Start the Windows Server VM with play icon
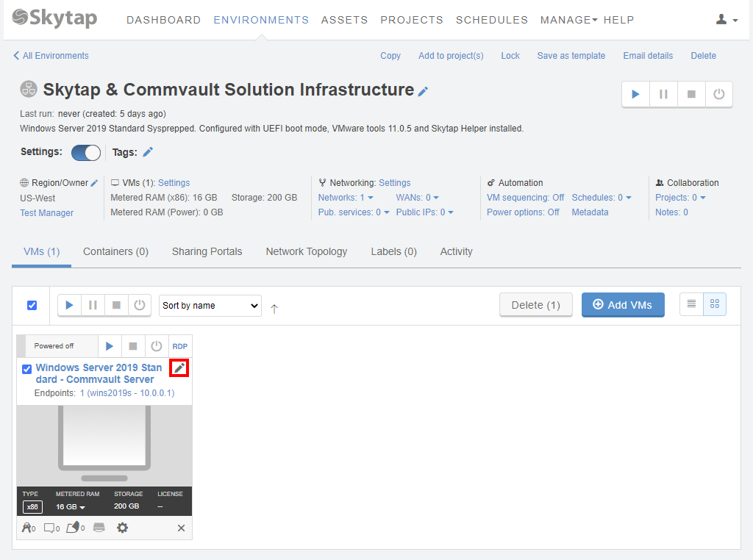 click(110, 346)
